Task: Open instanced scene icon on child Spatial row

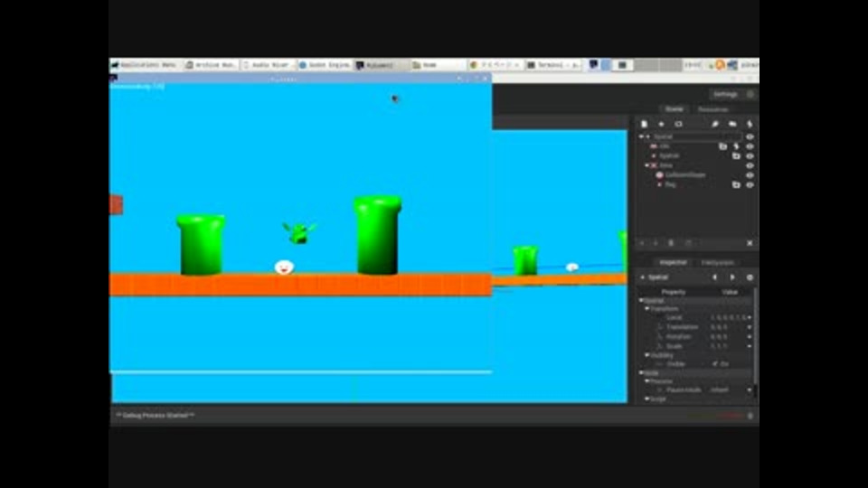Action: [x=736, y=156]
